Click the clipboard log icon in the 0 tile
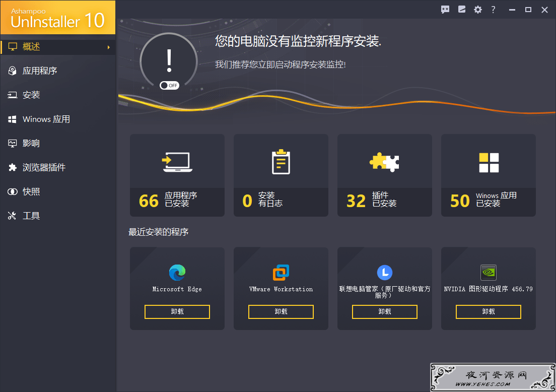556x392 pixels. click(x=281, y=162)
